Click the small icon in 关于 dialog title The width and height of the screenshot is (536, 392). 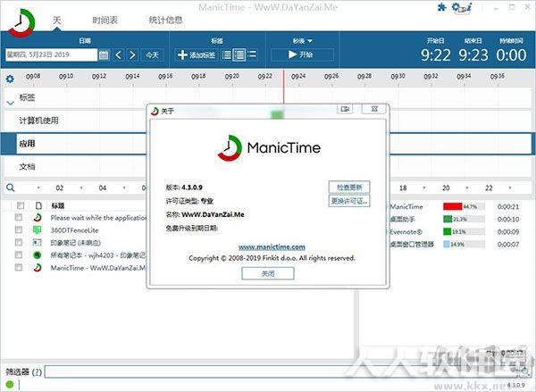click(x=155, y=111)
